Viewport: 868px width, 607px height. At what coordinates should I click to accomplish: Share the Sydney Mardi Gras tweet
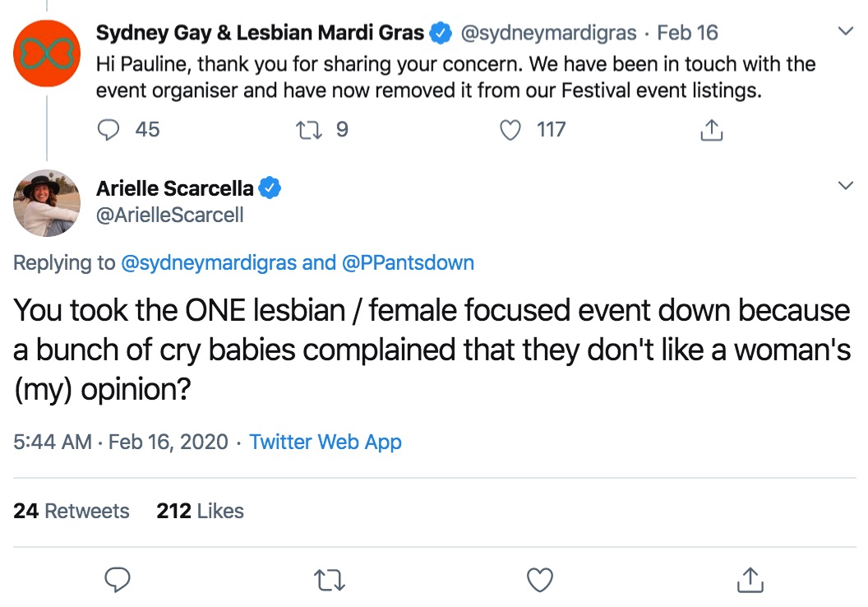[x=711, y=130]
